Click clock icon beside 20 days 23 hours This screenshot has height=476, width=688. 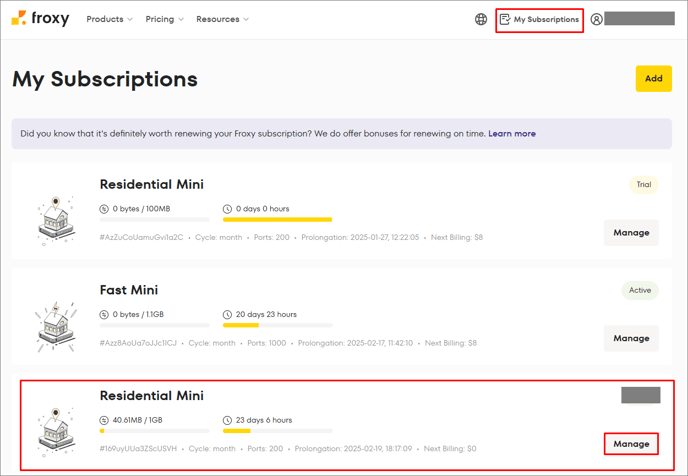coord(227,315)
